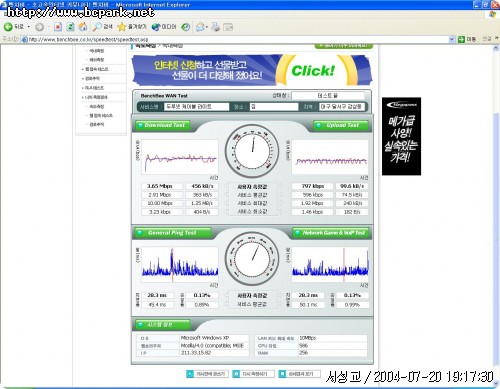Open the first sidebar menu link
500x389 pixels.
pyautogui.click(x=97, y=51)
